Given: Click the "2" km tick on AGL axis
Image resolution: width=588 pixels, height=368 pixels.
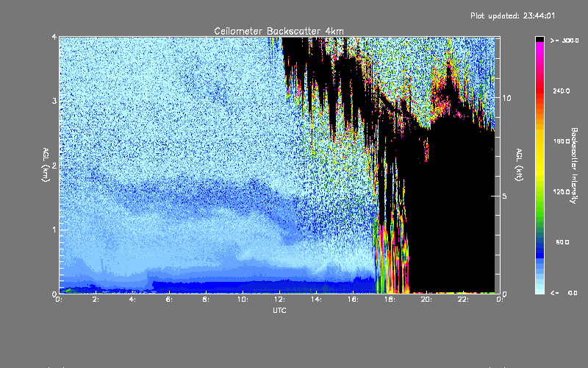Looking at the screenshot, I should [x=54, y=165].
